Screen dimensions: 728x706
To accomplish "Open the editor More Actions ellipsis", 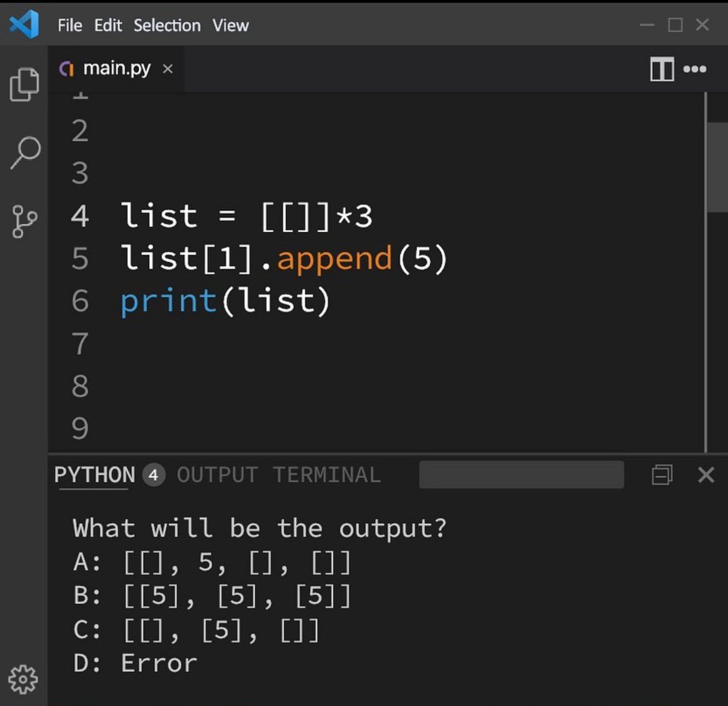I will pyautogui.click(x=695, y=69).
